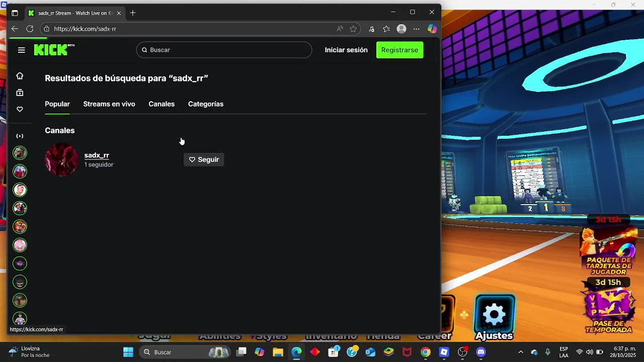Screen dimensions: 644x362
Task: View site info lock icon in address bar
Action: coord(47,29)
